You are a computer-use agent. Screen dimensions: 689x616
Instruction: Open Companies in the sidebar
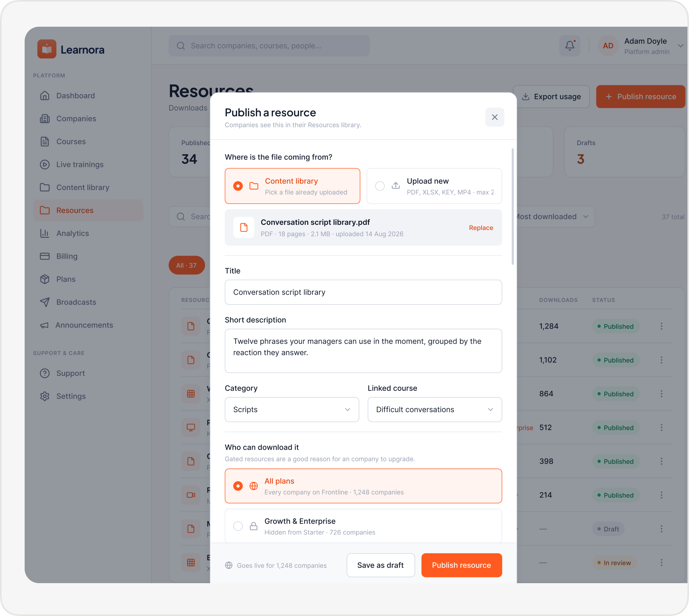click(x=88, y=118)
